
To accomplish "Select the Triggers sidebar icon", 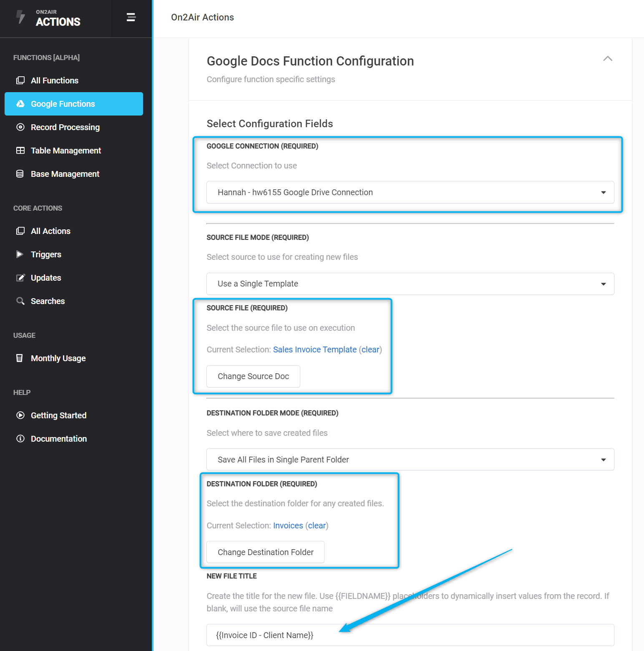I will tap(20, 254).
